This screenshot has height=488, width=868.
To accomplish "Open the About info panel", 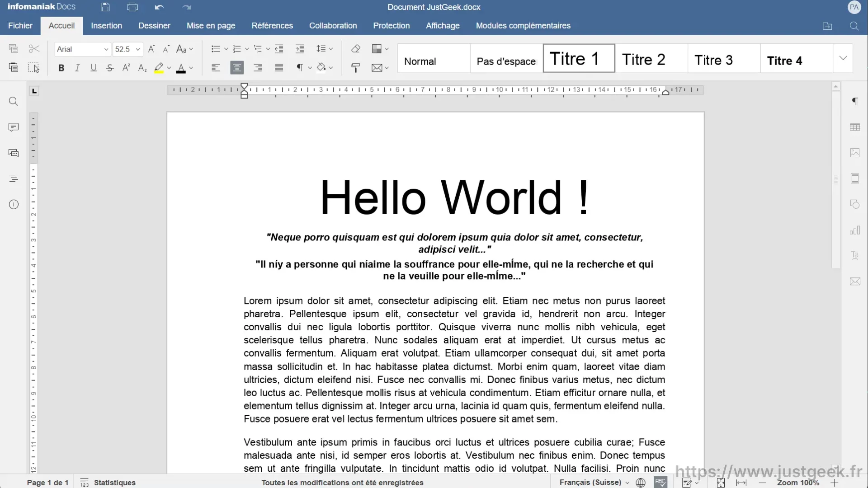I will tap(14, 205).
